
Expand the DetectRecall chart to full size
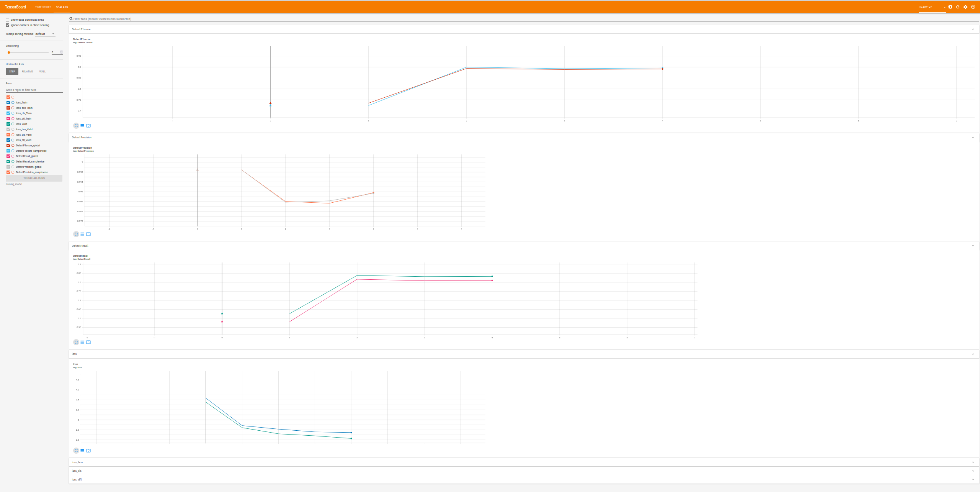coord(76,342)
